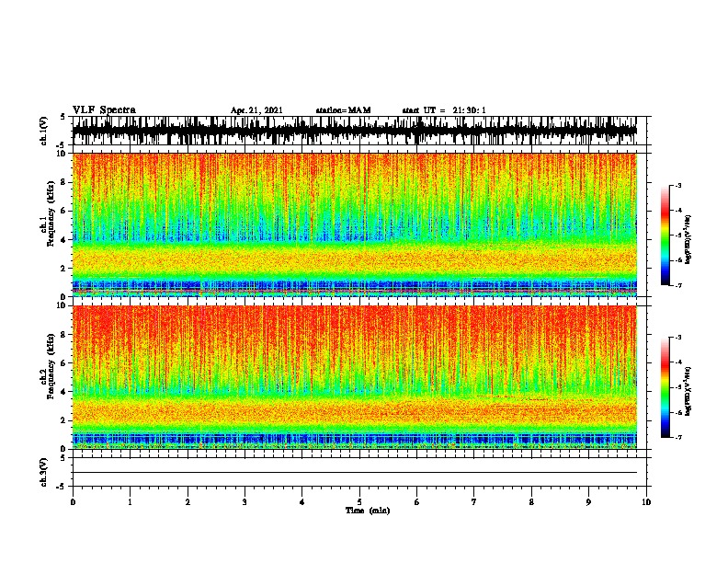
Task: Click time-axis tick label "9"
Action: (588, 502)
